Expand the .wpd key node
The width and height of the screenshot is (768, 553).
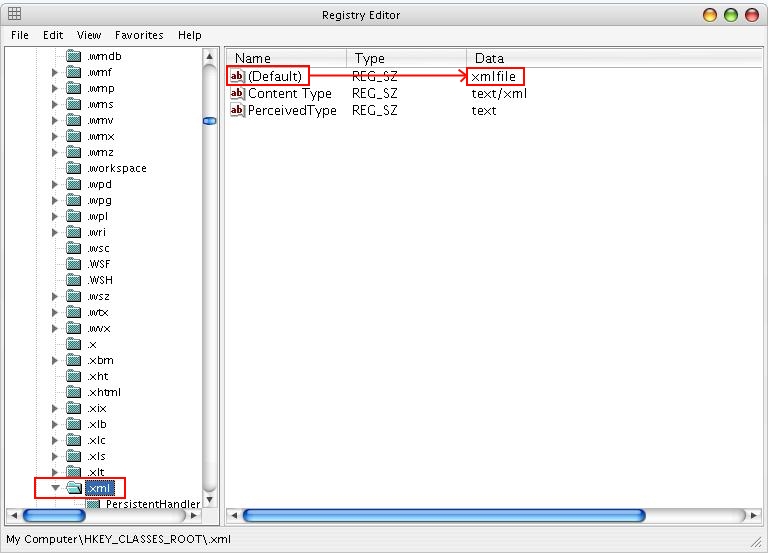(56, 184)
